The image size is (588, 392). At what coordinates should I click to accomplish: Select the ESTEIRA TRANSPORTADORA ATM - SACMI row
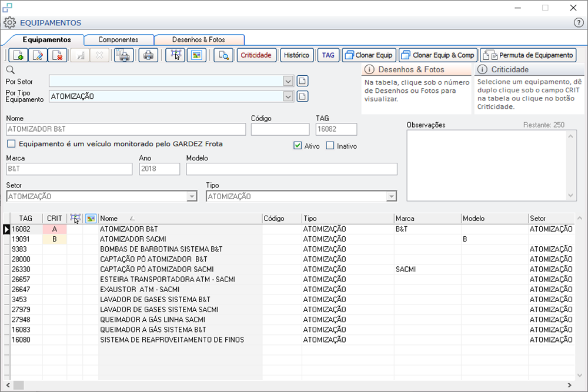292,280
